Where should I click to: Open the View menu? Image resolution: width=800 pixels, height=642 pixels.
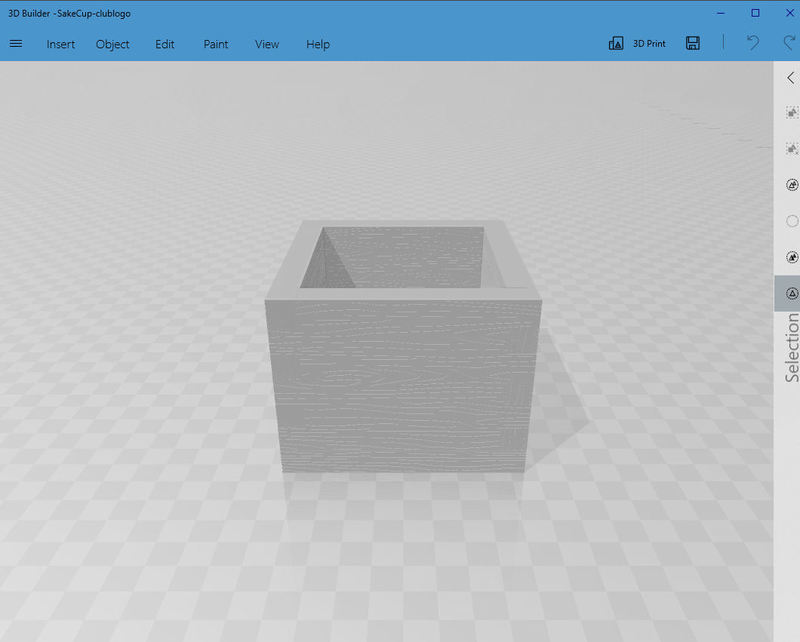pos(267,44)
